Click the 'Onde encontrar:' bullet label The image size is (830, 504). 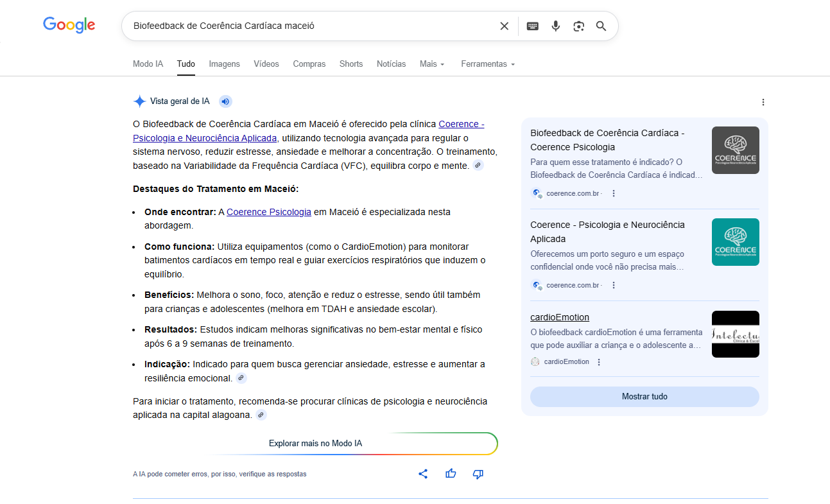tap(180, 212)
